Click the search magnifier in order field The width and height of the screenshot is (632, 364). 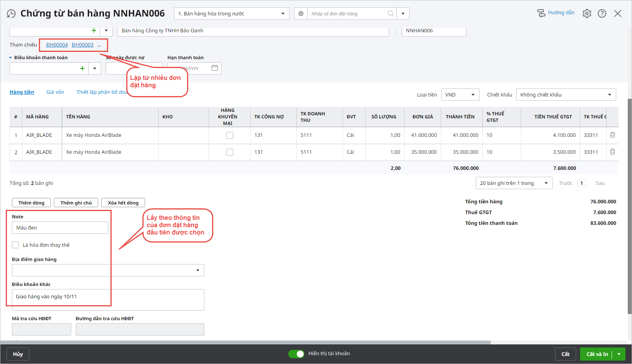pyautogui.click(x=390, y=13)
